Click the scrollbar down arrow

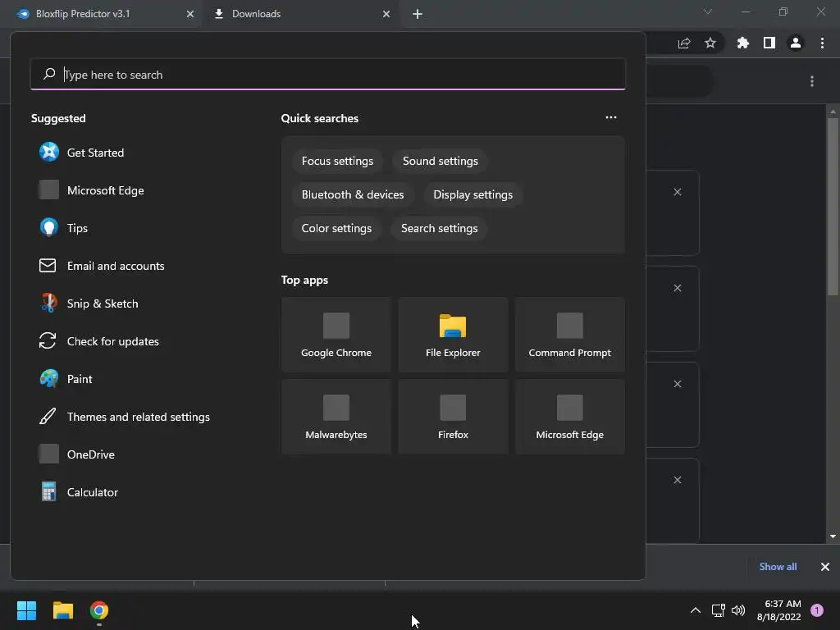tap(833, 536)
